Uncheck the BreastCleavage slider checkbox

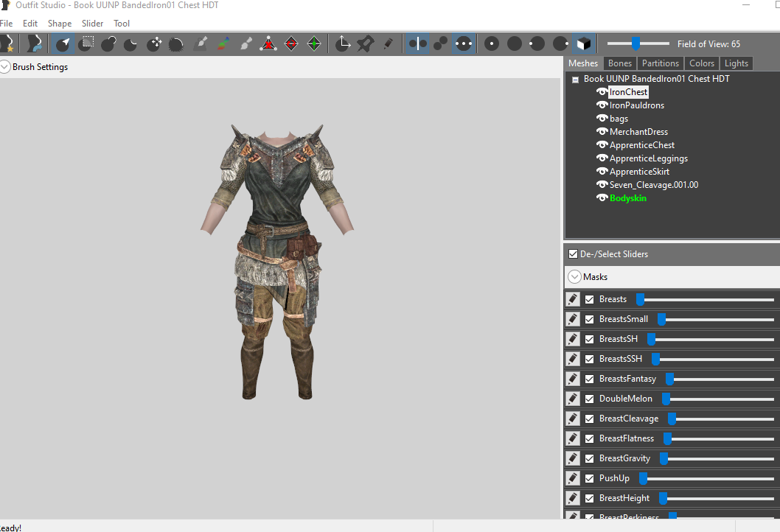590,419
